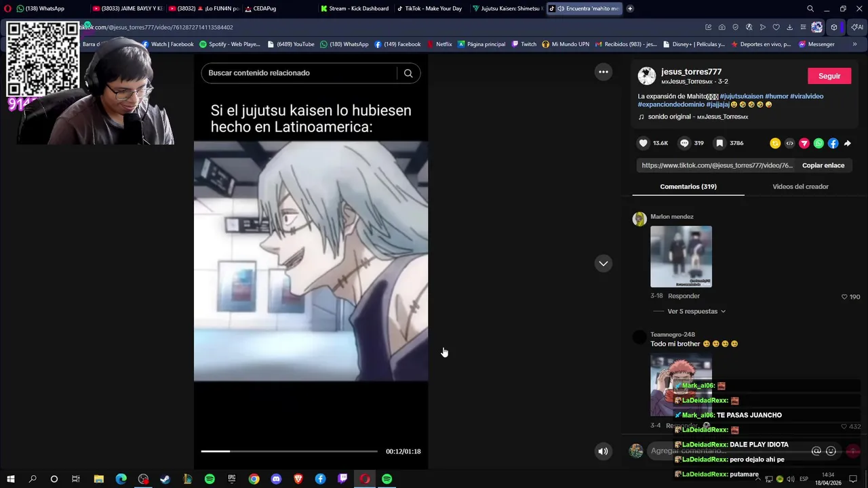
Task: Open Opera snapshot camera icon
Action: 722,27
